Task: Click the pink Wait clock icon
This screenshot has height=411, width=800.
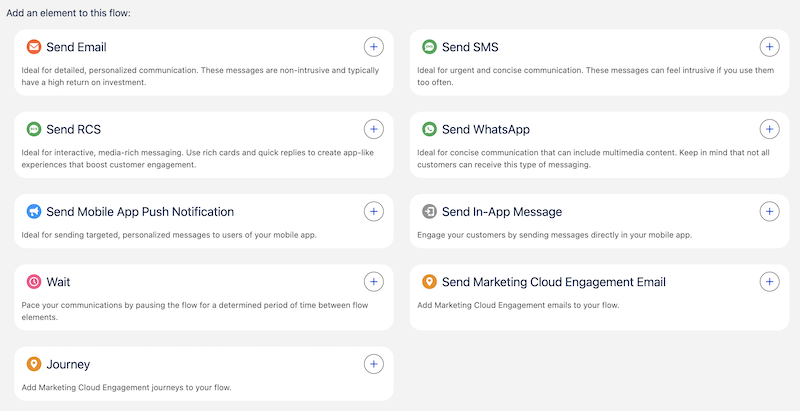Action: (x=34, y=281)
